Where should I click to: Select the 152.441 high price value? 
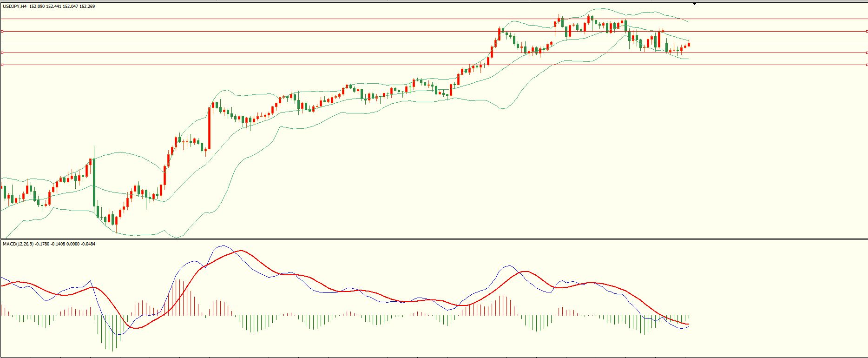pyautogui.click(x=53, y=7)
